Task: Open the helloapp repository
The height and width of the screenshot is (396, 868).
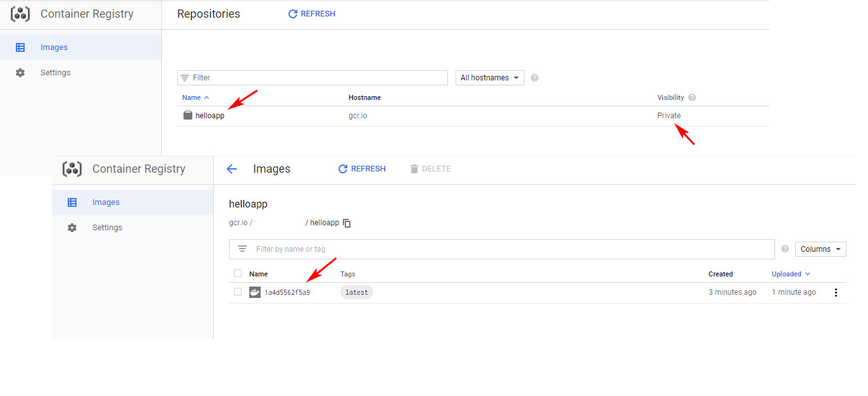Action: pos(210,116)
